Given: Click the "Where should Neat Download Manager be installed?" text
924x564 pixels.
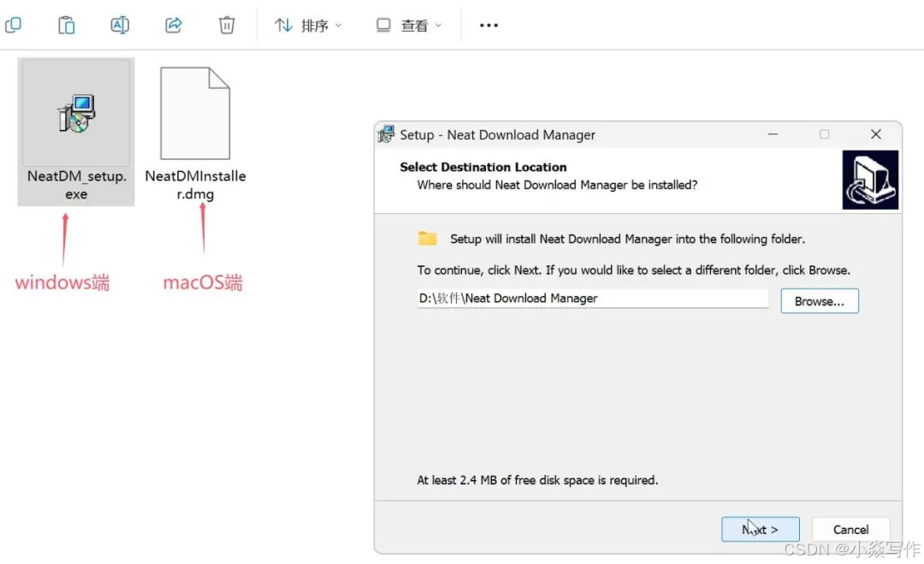Looking at the screenshot, I should [x=557, y=185].
